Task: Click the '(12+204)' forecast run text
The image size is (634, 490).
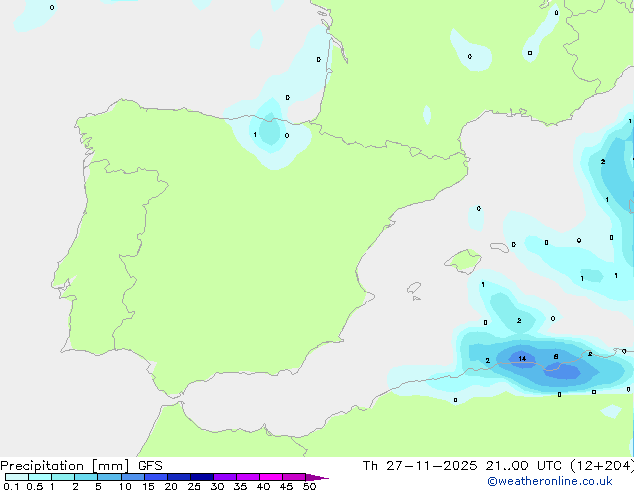Action: [602, 466]
